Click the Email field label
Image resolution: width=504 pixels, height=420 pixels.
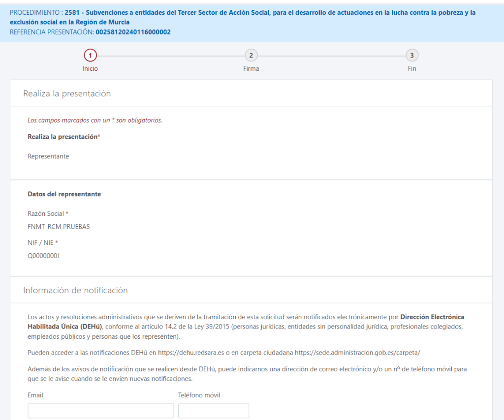35,395
